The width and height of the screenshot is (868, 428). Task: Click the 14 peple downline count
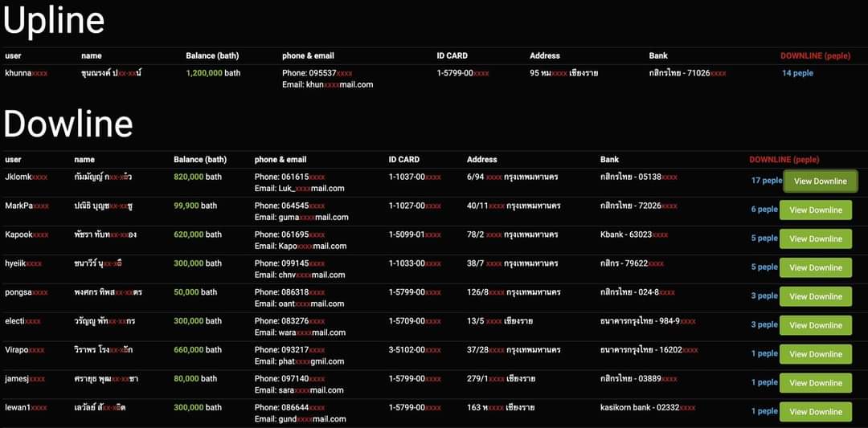point(797,73)
